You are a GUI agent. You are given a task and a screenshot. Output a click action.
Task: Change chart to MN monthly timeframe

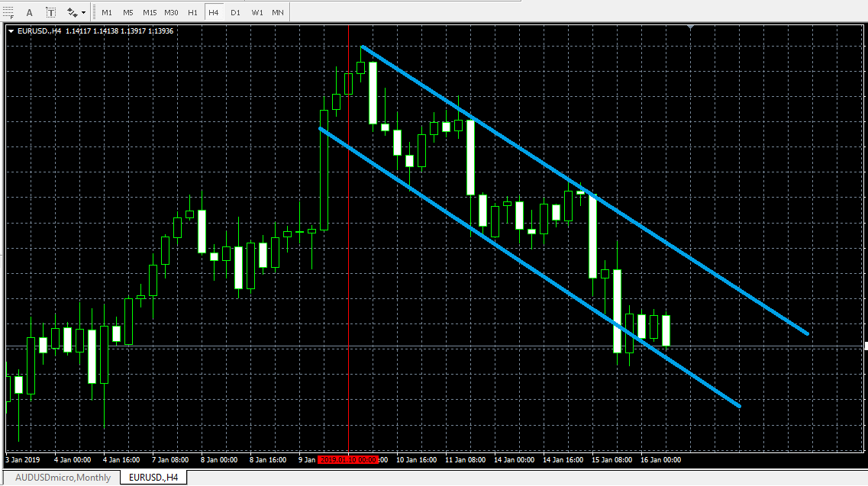pos(278,13)
